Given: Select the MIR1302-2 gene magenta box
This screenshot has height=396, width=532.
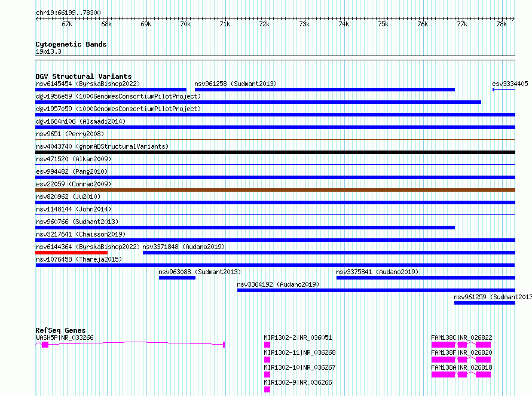Looking at the screenshot, I should (x=267, y=345).
